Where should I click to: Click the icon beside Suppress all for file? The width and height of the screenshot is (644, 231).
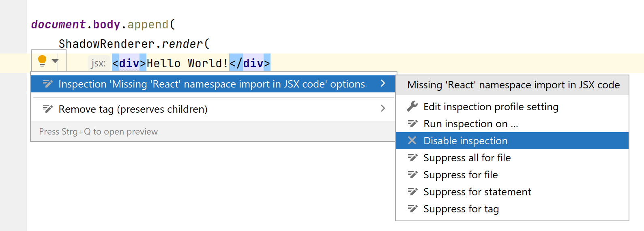(x=412, y=157)
